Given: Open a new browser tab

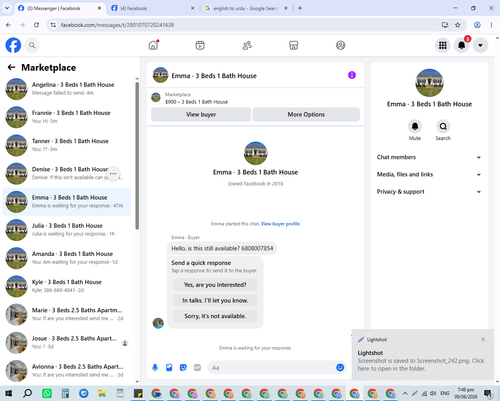Looking at the screenshot, I should [300, 8].
